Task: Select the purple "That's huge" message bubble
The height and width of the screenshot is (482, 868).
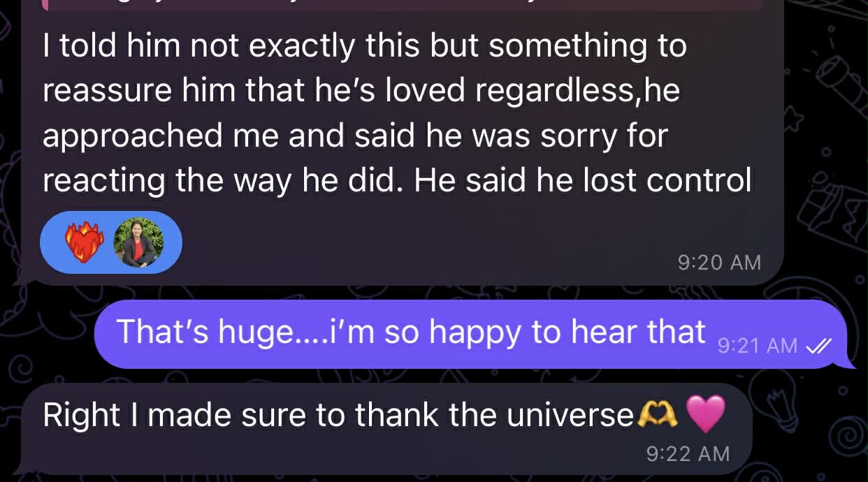Action: click(419, 333)
